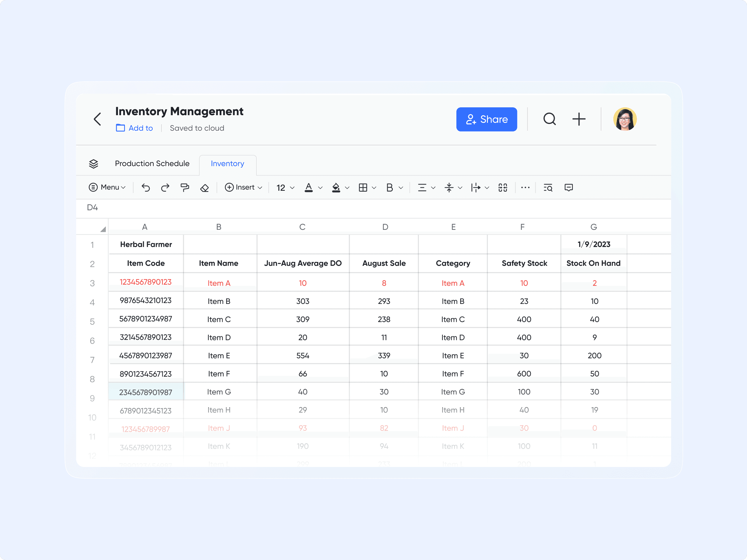
Task: Select the Format Painter tool
Action: [x=185, y=188]
